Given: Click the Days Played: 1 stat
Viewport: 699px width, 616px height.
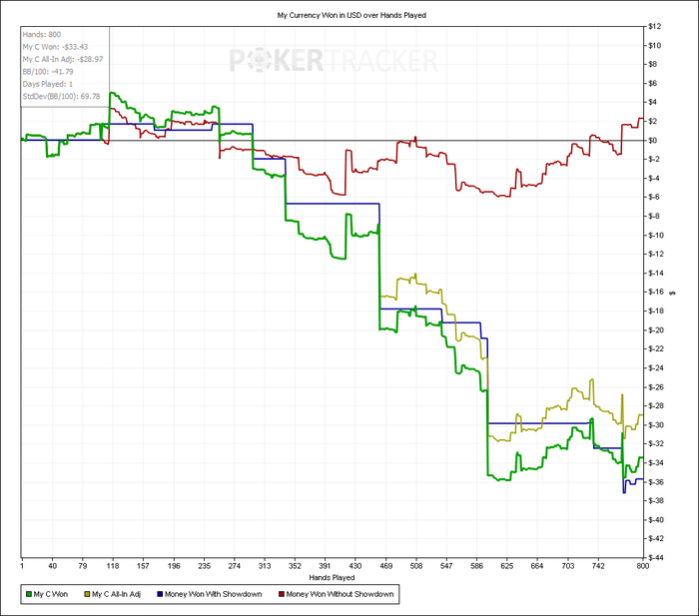Looking at the screenshot, I should [x=48, y=84].
